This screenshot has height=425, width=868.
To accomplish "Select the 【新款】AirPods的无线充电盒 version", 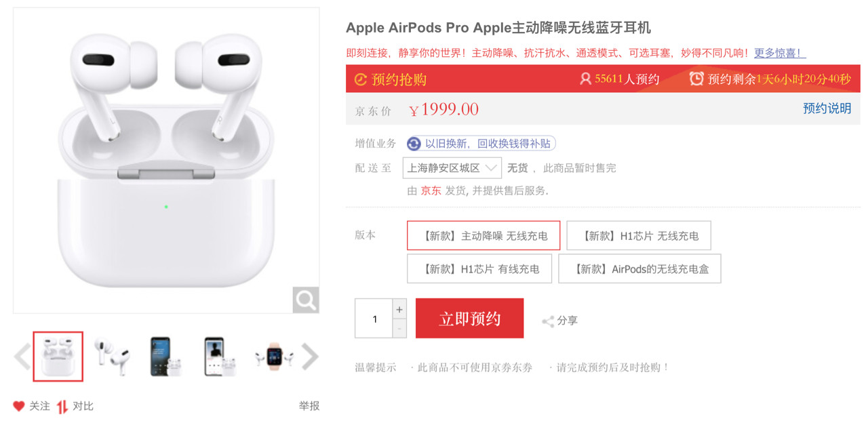I will [x=639, y=268].
